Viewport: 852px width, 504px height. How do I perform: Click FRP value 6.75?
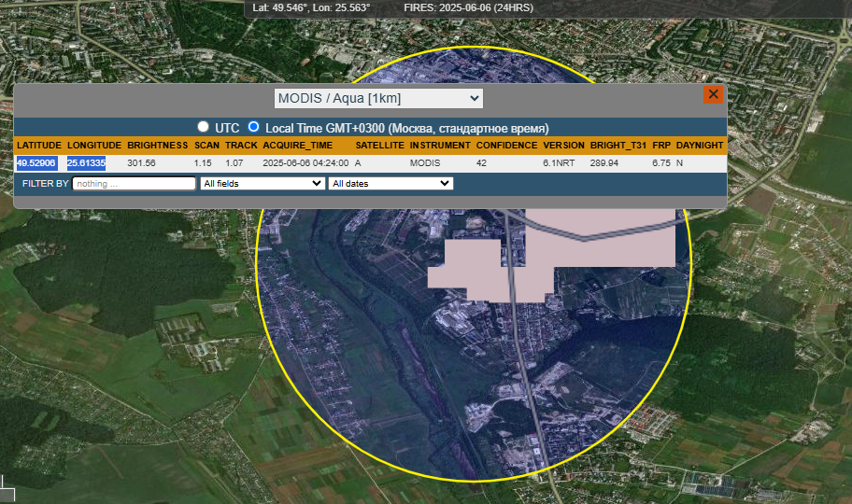coord(661,163)
